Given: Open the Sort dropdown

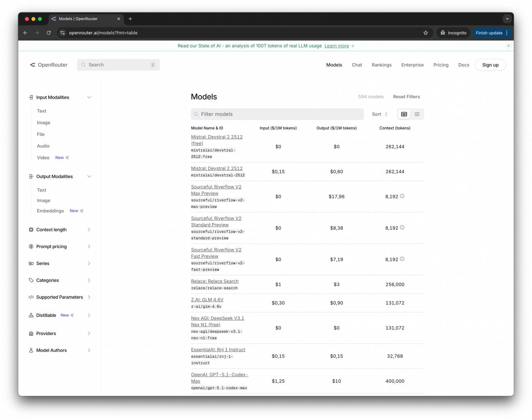Looking at the screenshot, I should (x=379, y=114).
